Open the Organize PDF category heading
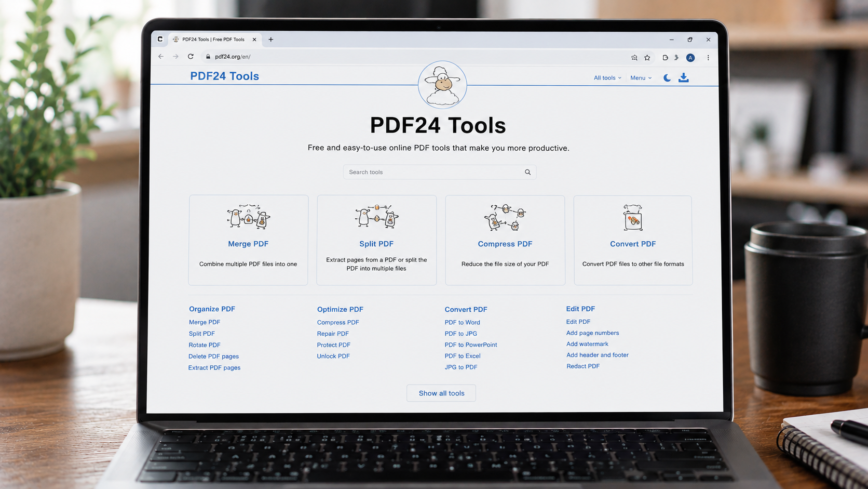 coord(212,309)
